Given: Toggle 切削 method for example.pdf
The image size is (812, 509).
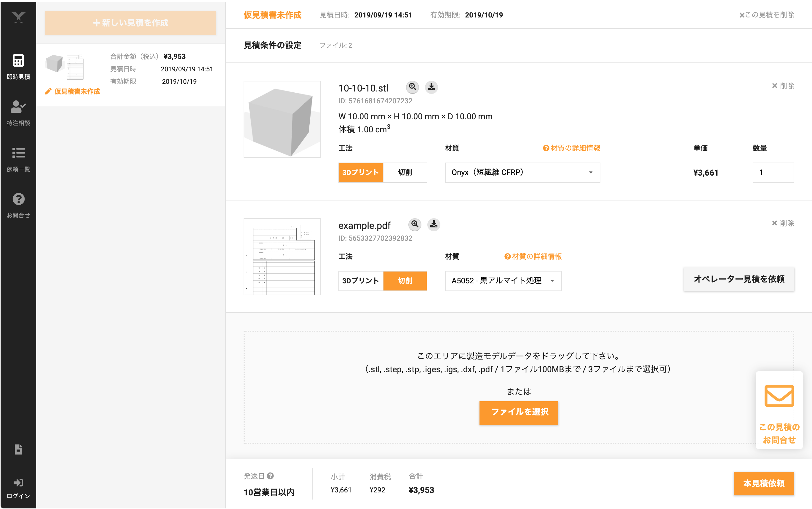Looking at the screenshot, I should coord(405,281).
